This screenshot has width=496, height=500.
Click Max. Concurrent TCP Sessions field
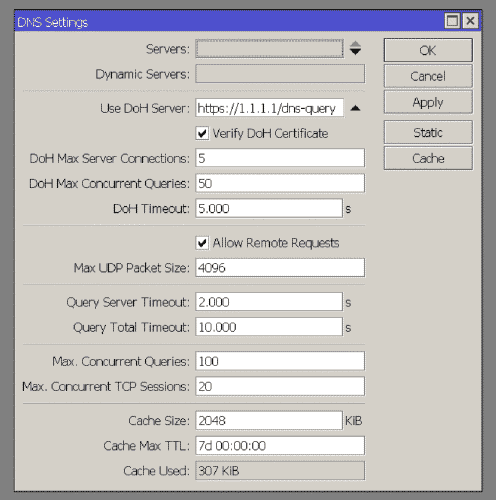(x=280, y=386)
